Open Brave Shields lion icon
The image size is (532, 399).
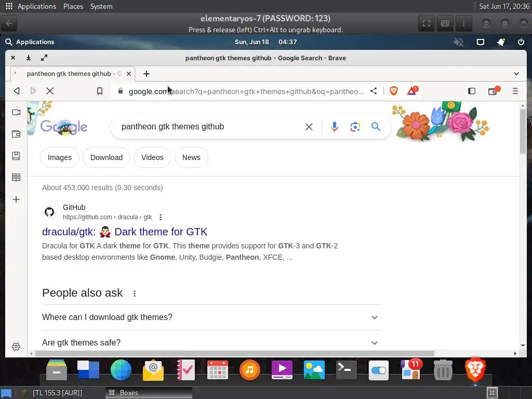coord(394,91)
